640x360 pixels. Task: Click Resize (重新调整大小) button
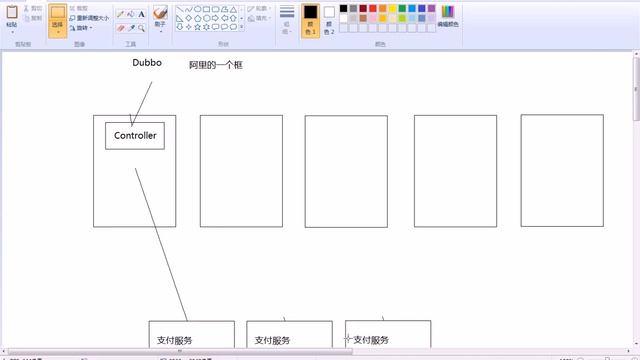89,18
